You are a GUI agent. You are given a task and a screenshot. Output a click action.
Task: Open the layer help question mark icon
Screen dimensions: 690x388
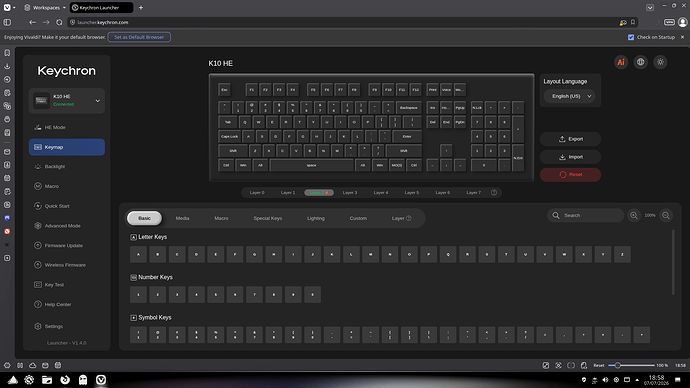494,193
